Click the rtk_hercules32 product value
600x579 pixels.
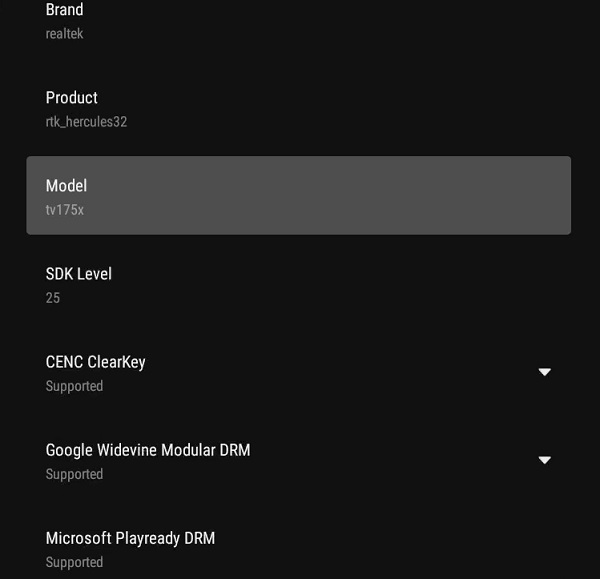(86, 122)
